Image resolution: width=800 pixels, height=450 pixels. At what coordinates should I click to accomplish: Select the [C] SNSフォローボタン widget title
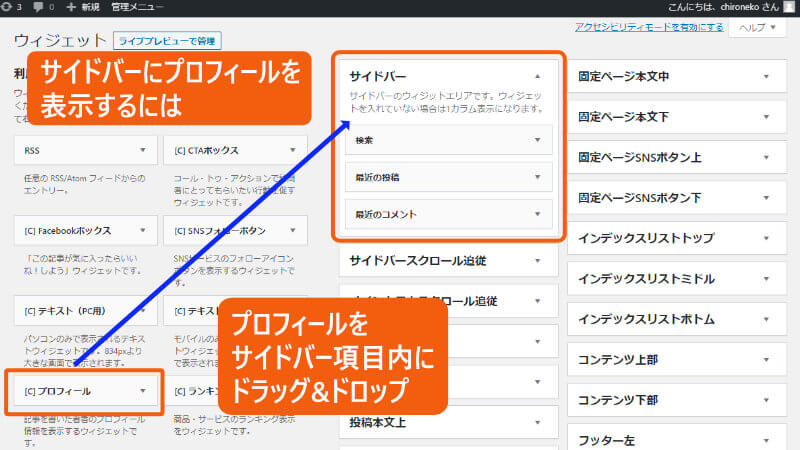(220, 231)
